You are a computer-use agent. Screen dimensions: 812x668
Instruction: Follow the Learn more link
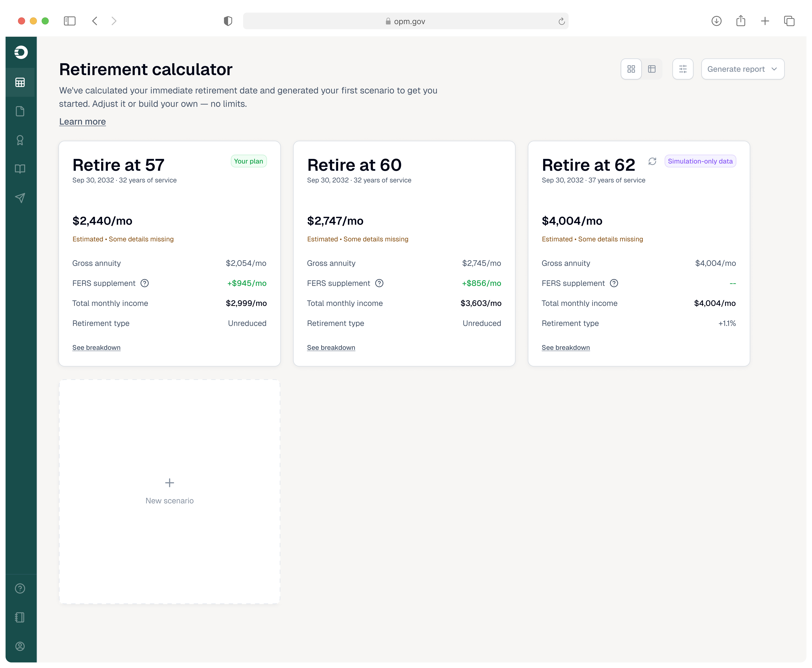pos(82,122)
